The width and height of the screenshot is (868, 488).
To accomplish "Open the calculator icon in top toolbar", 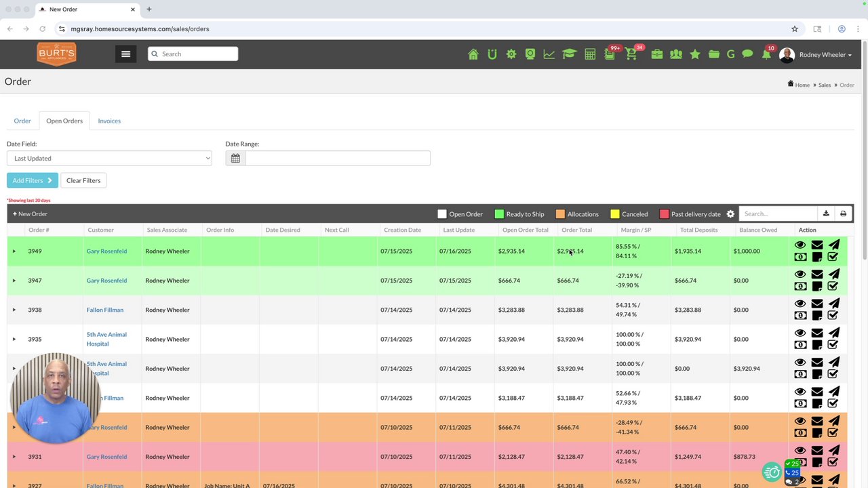I will click(x=590, y=54).
